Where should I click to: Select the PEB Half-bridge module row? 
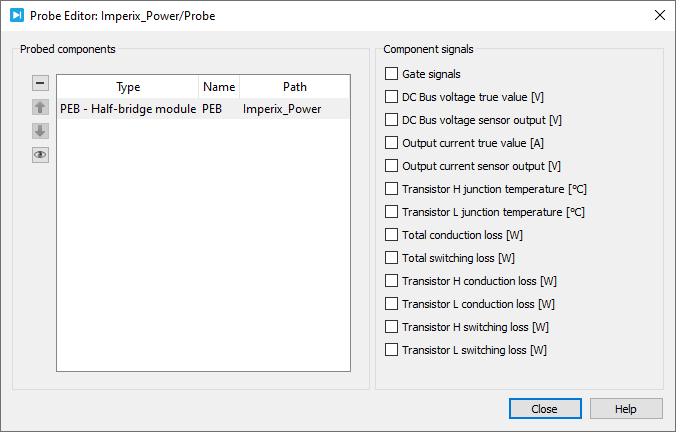(x=203, y=109)
